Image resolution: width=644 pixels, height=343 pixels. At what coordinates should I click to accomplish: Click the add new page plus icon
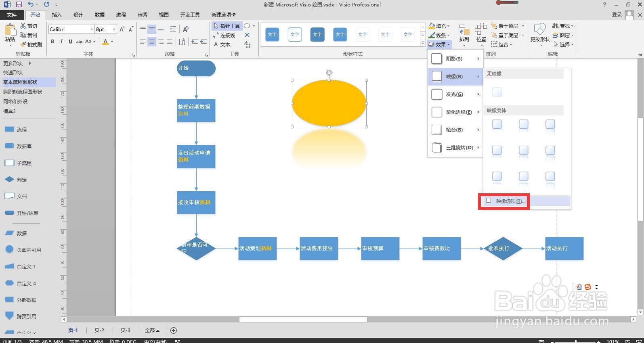174,330
